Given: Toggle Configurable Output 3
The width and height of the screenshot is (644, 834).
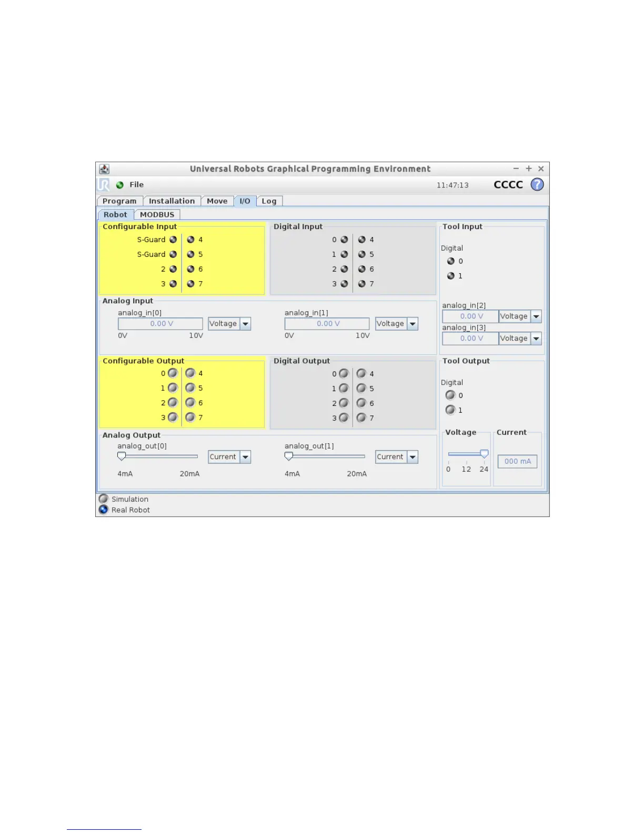Looking at the screenshot, I should click(x=173, y=418).
